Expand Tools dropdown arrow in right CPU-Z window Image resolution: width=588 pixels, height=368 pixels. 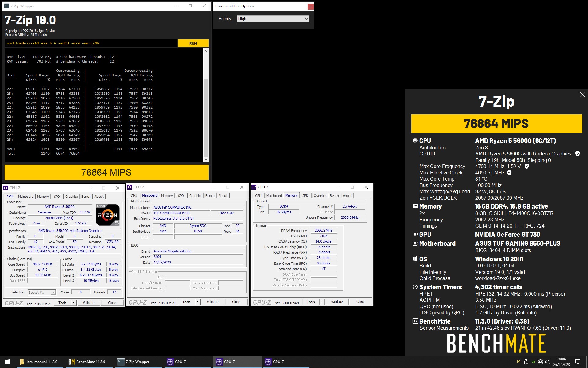point(322,302)
